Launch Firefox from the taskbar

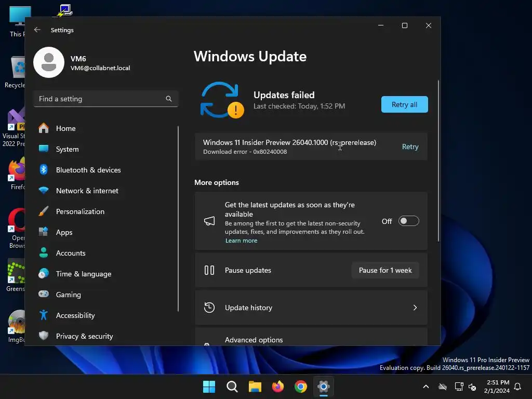pyautogui.click(x=278, y=387)
